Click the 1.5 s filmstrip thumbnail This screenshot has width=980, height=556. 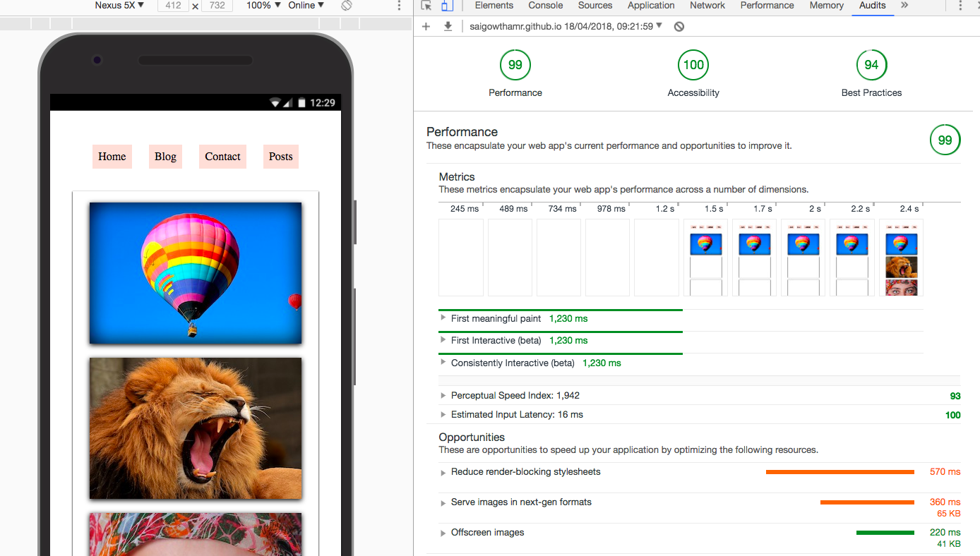tap(705, 258)
